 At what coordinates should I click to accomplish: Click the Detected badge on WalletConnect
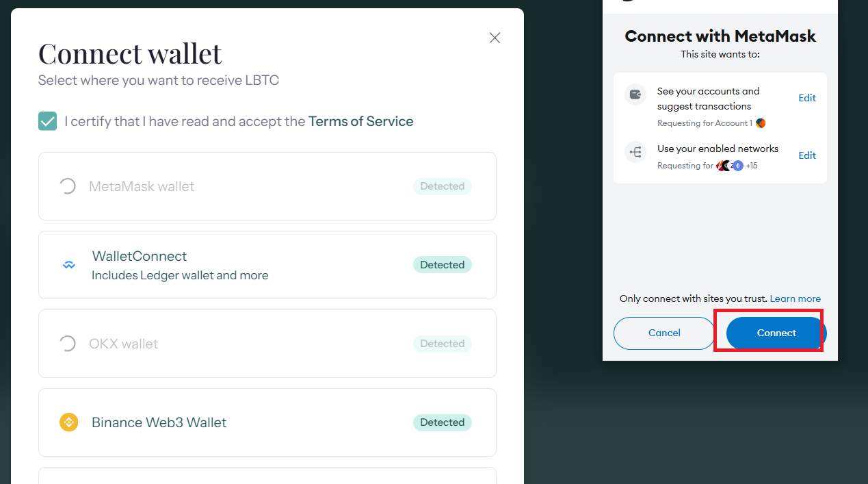coord(442,265)
